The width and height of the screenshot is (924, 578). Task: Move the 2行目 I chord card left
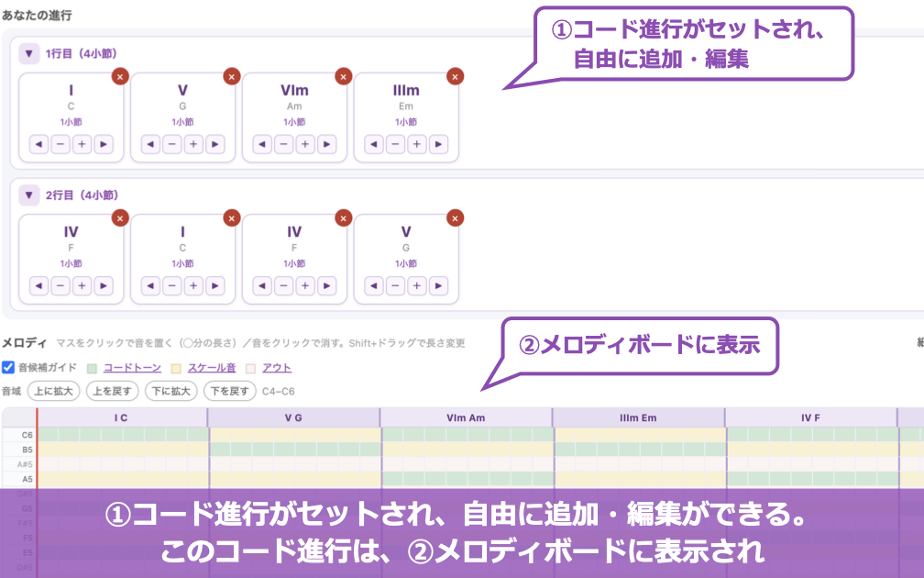click(x=150, y=286)
